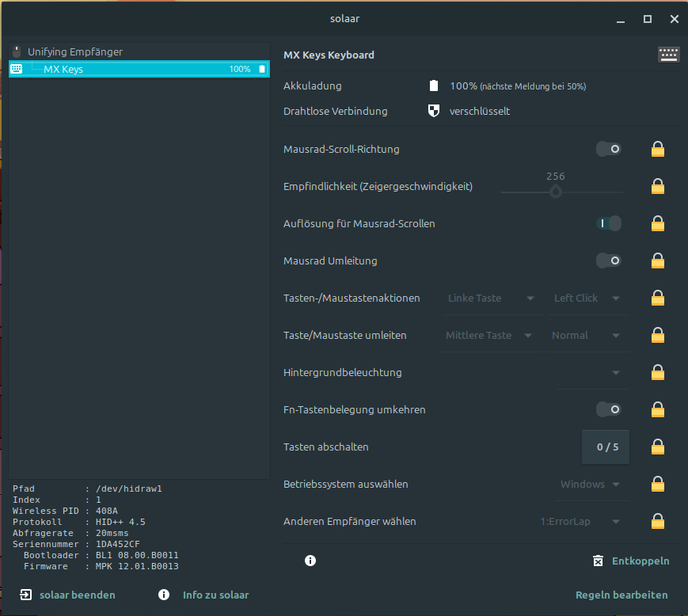Click the 0 / 5 Tasten abschalten button
Image resolution: width=688 pixels, height=616 pixels.
(606, 447)
